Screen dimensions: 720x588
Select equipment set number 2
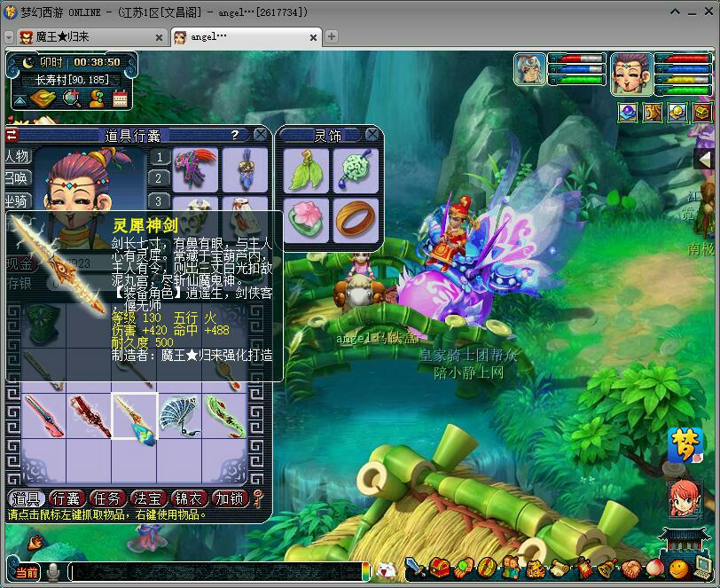pyautogui.click(x=160, y=178)
